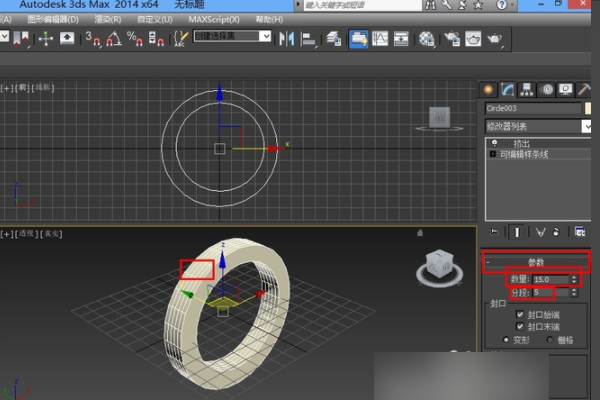Open the named selection sets dropdown
This screenshot has width=600, height=400.
pos(233,36)
